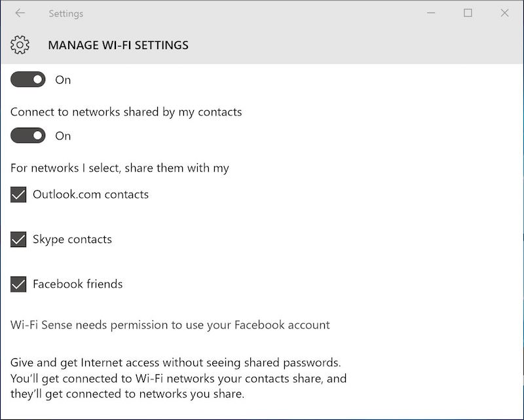The height and width of the screenshot is (420, 524).
Task: Close the Settings window
Action: [x=504, y=13]
